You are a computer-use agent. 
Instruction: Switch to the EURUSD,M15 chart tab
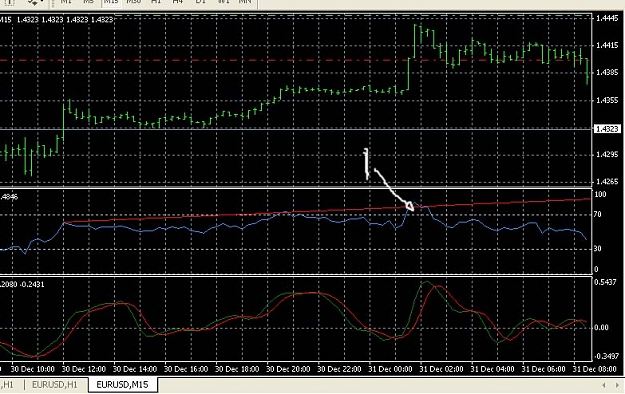tap(122, 385)
